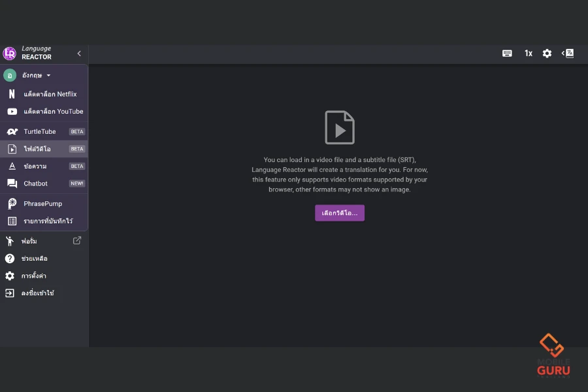Collapse the sidebar with the chevron arrow
The image size is (588, 392).
[x=79, y=54]
